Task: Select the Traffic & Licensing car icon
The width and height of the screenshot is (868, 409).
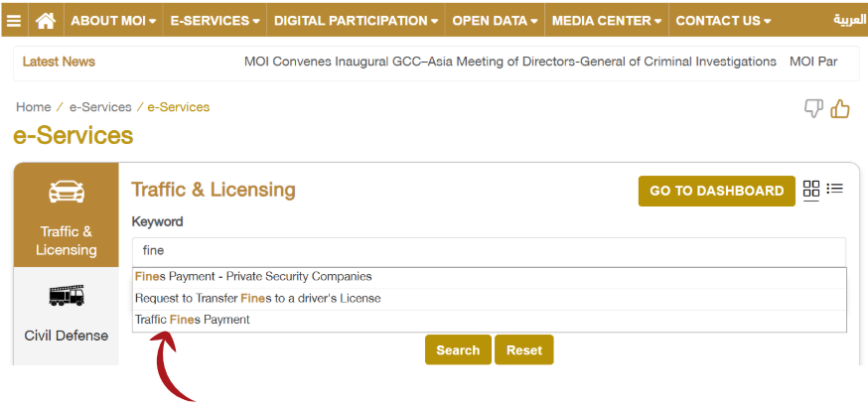Action: [67, 193]
